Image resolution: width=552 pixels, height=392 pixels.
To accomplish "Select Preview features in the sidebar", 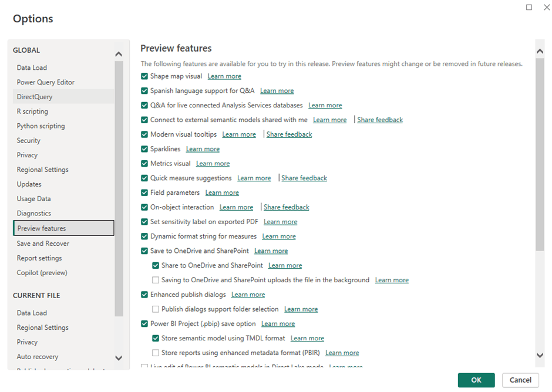I will tap(63, 228).
